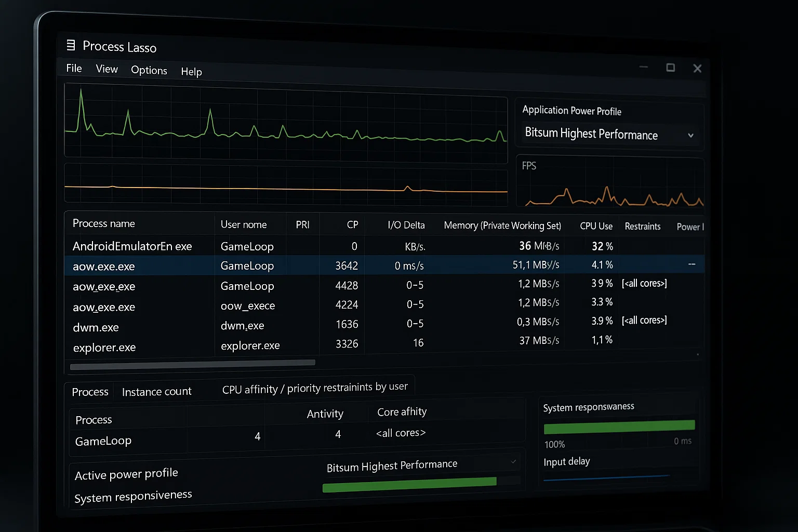Image resolution: width=798 pixels, height=532 pixels.
Task: Select the dwm.exe process name
Action: coord(96,327)
